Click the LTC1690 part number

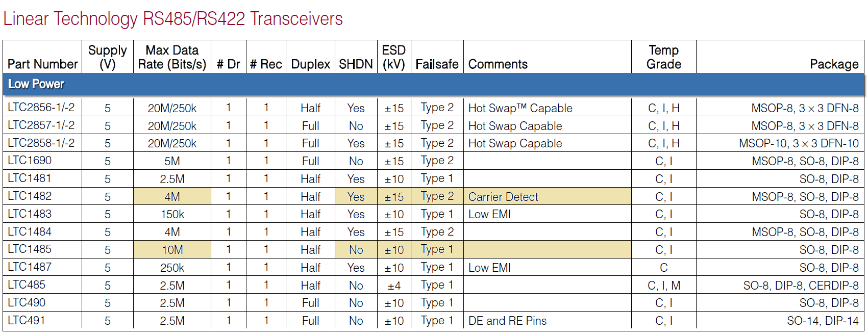click(x=30, y=161)
